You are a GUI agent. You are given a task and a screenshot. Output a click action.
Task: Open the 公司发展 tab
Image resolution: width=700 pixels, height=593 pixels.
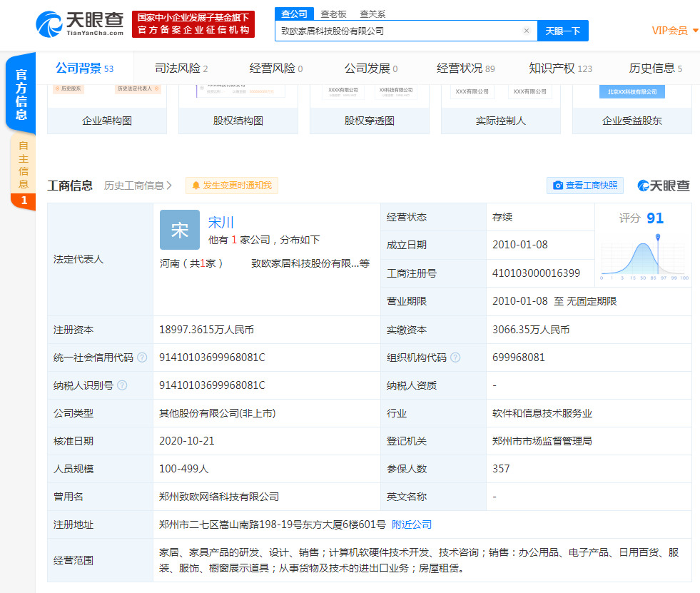pos(370,69)
